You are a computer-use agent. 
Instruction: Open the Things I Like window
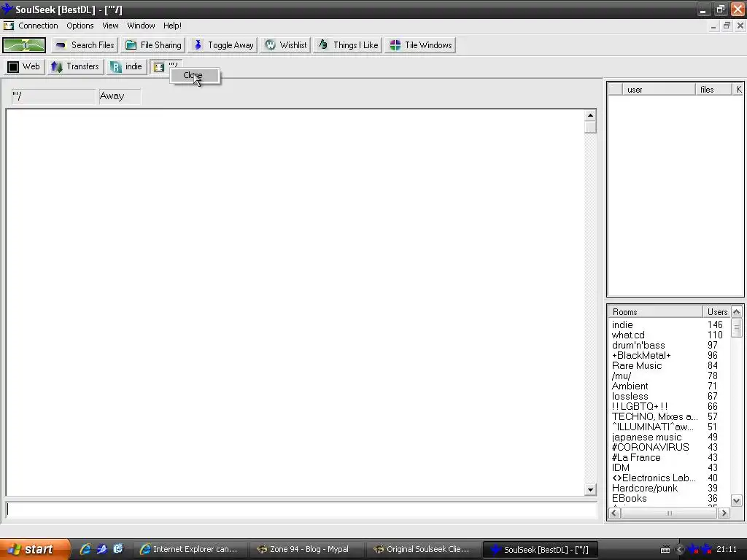pyautogui.click(x=348, y=45)
